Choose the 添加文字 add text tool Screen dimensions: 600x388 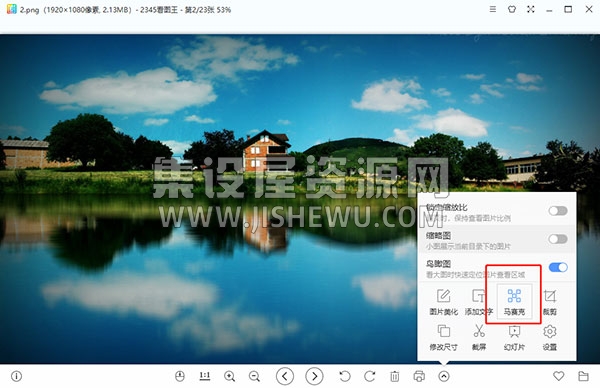(479, 302)
